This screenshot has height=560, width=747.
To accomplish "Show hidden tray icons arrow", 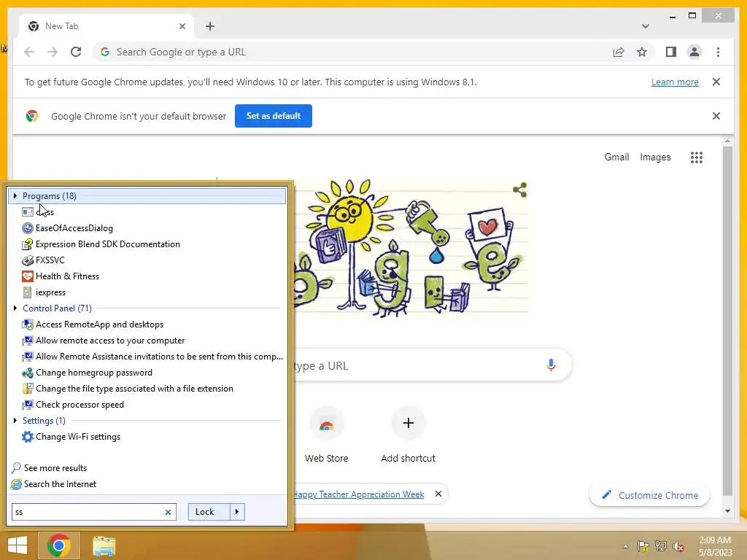I will click(625, 546).
